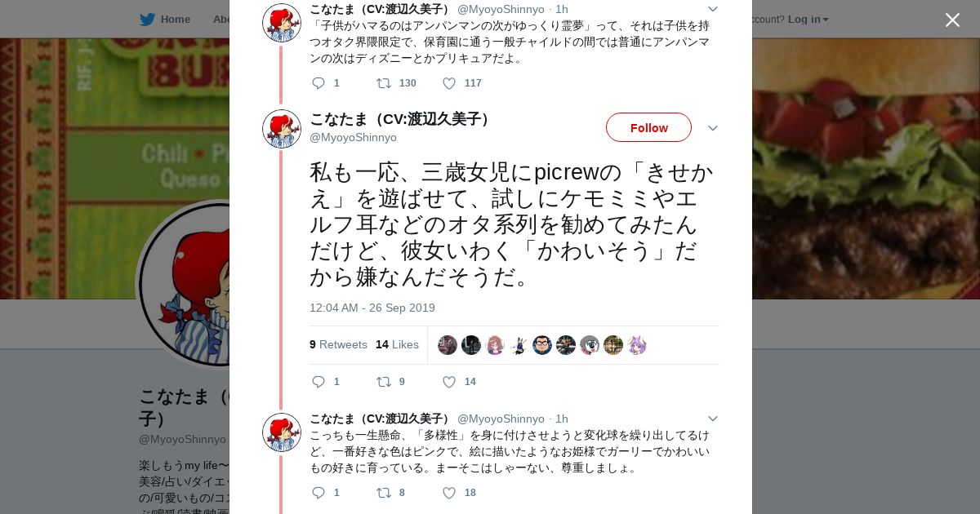Open the 12:04 AM timestamp link
The width and height of the screenshot is (980, 514).
coord(372,308)
